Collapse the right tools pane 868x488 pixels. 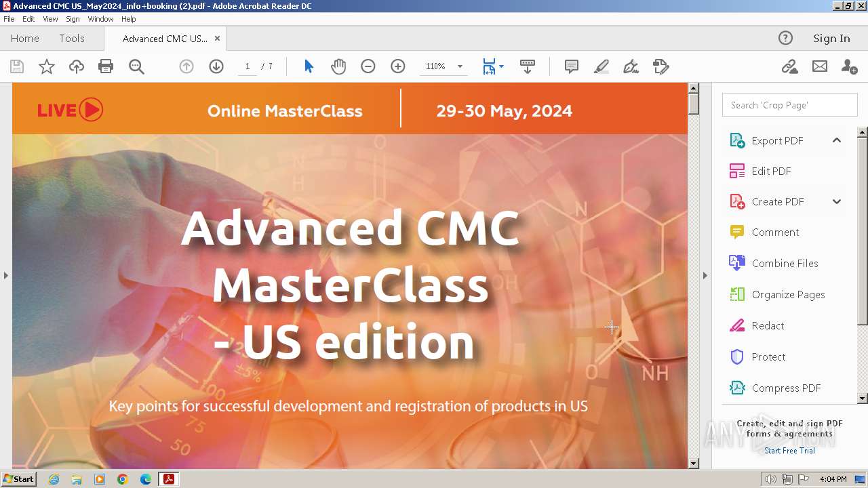click(x=705, y=275)
